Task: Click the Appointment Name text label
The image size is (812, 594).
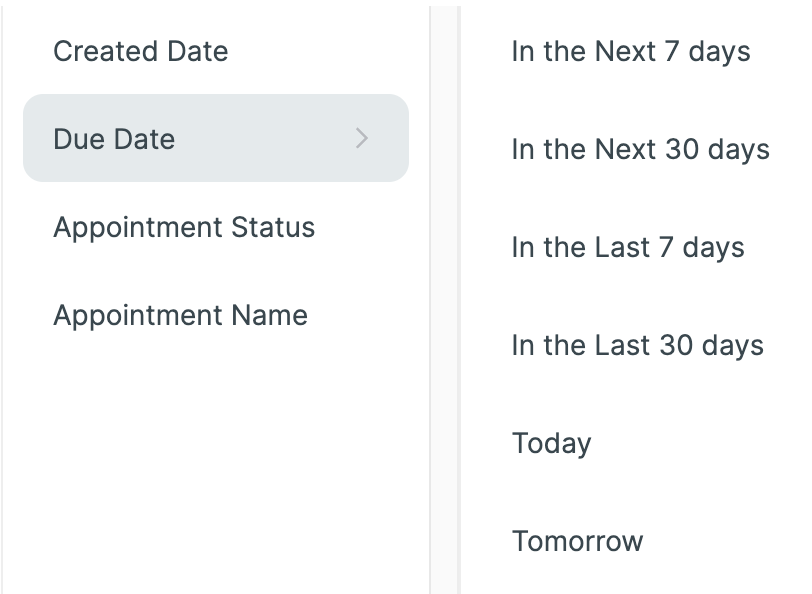Action: (180, 315)
